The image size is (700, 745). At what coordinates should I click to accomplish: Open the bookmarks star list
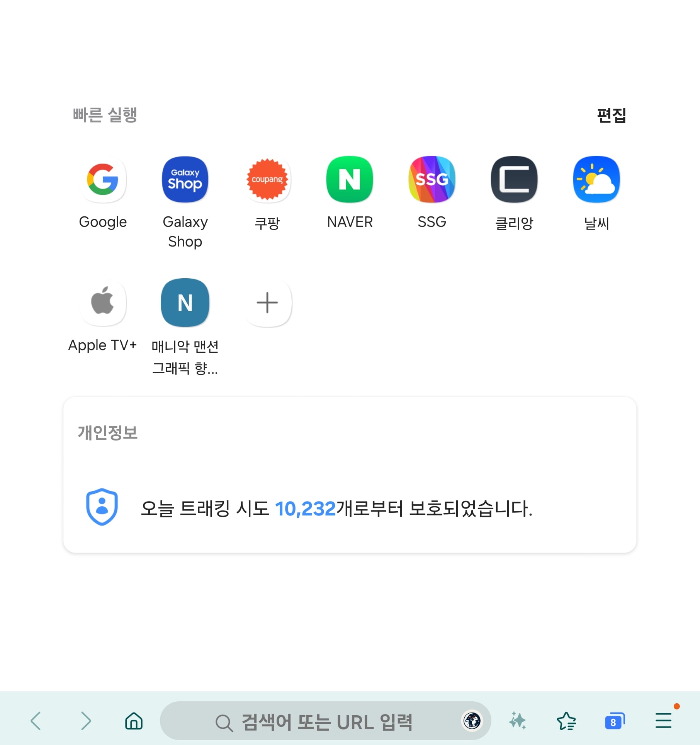[566, 721]
